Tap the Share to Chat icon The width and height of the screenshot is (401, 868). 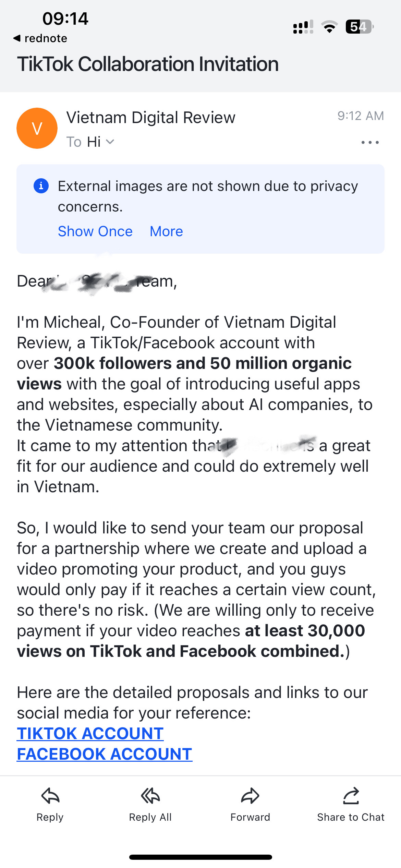pyautogui.click(x=351, y=796)
